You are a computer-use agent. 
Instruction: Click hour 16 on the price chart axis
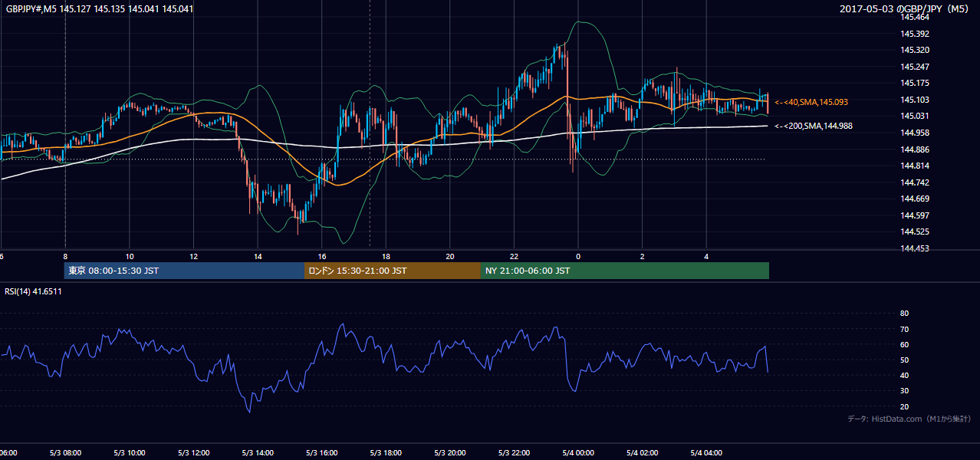(321, 256)
